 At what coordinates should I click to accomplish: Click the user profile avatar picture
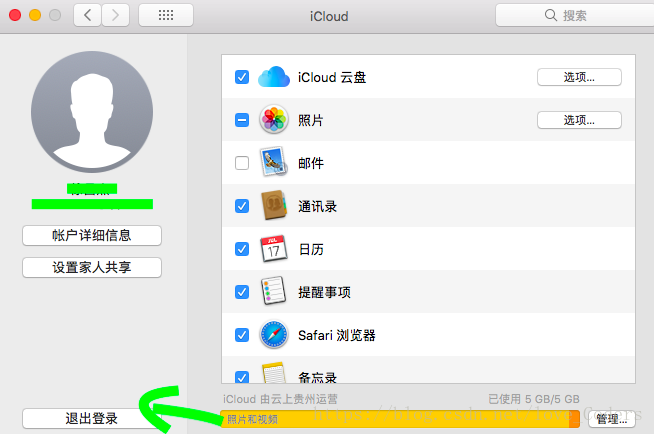(92, 112)
